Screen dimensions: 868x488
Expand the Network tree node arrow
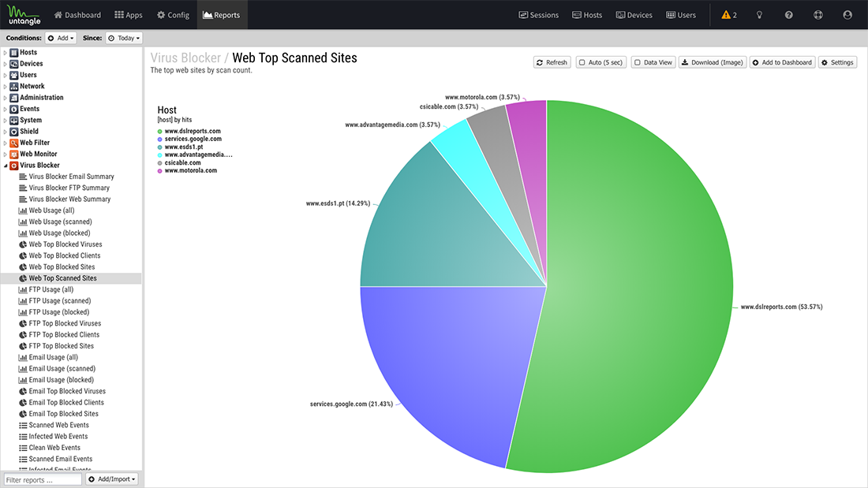tap(5, 86)
